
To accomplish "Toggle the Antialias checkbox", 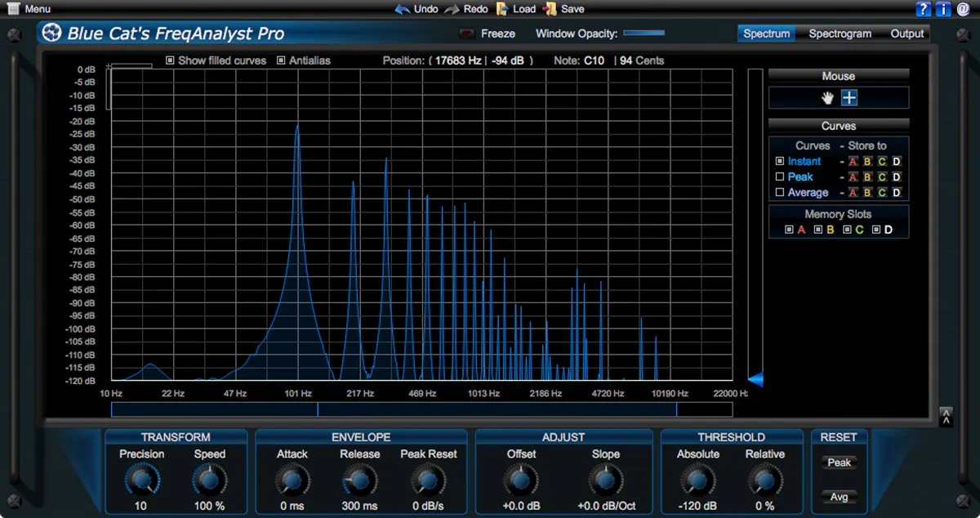I will click(x=281, y=60).
